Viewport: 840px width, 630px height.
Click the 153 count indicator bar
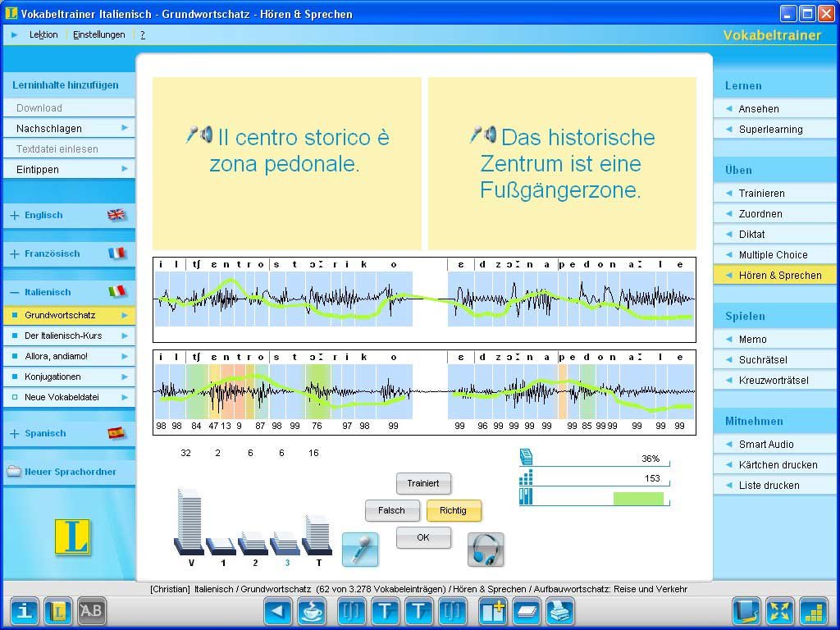click(594, 478)
